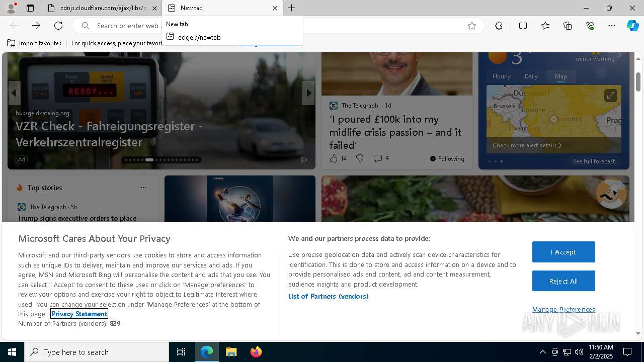Toggle Split screen icon
644x362 pixels.
[x=523, y=26]
